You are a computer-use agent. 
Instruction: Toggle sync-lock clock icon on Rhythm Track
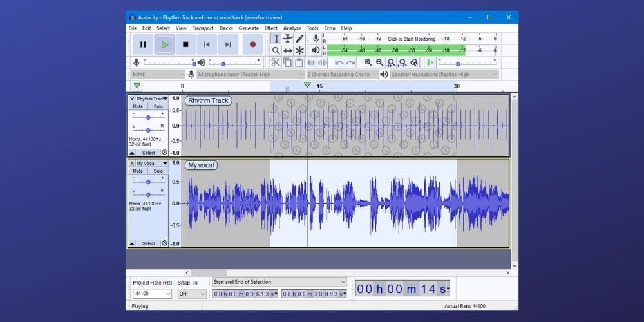165,153
